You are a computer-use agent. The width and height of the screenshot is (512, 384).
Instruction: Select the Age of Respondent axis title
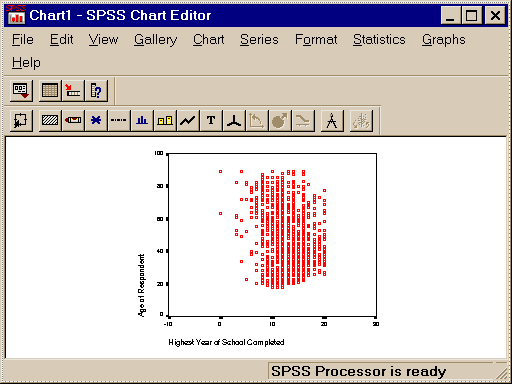[142, 285]
